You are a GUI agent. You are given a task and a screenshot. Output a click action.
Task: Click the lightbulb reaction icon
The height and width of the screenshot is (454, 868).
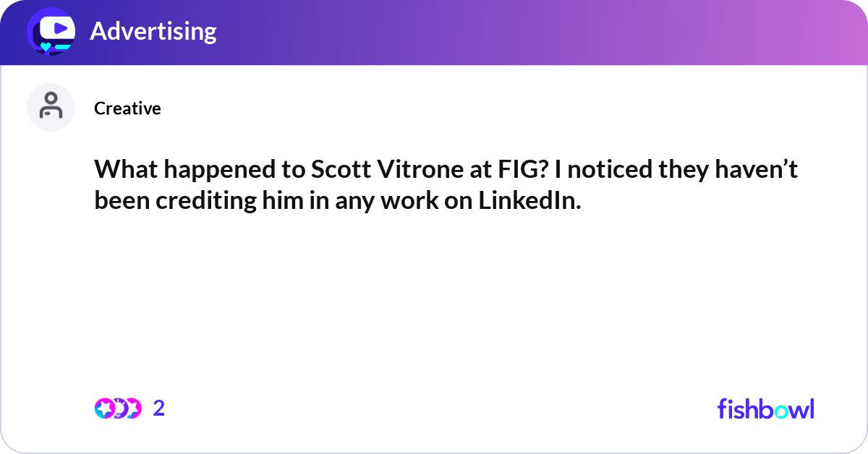click(120, 408)
